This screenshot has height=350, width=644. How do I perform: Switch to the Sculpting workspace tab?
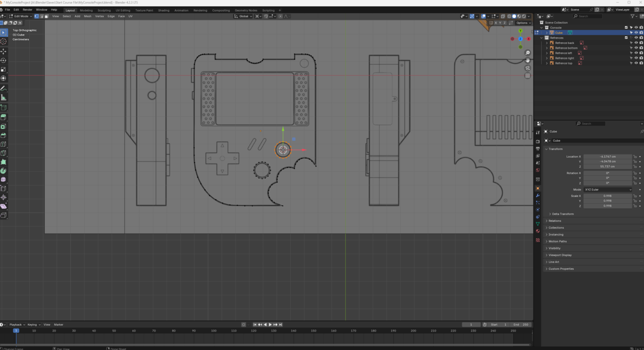[x=104, y=10]
